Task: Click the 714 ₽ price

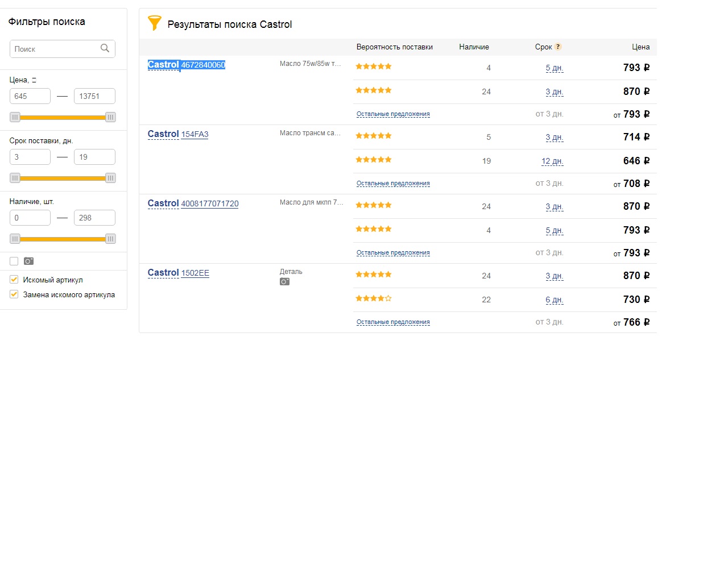Action: coord(636,137)
